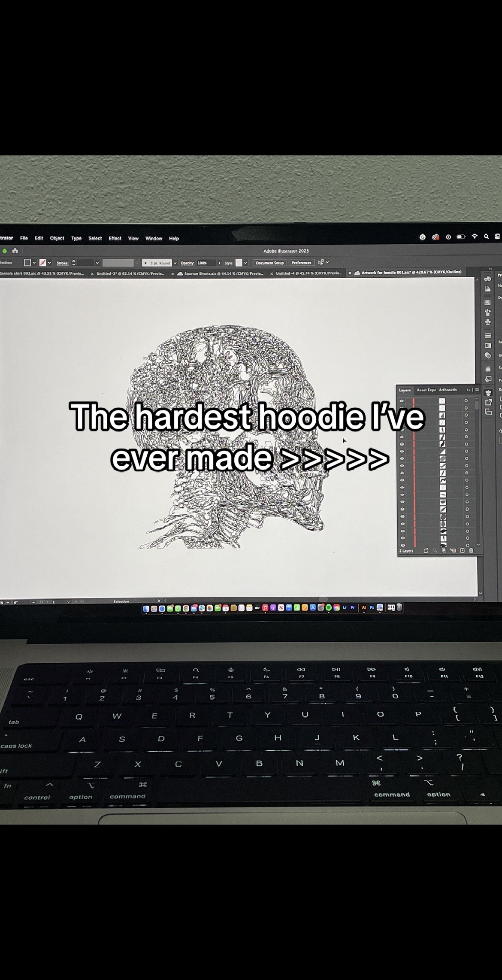Image resolution: width=502 pixels, height=980 pixels.
Task: Open the Style dropdown arrow
Action: [245, 263]
